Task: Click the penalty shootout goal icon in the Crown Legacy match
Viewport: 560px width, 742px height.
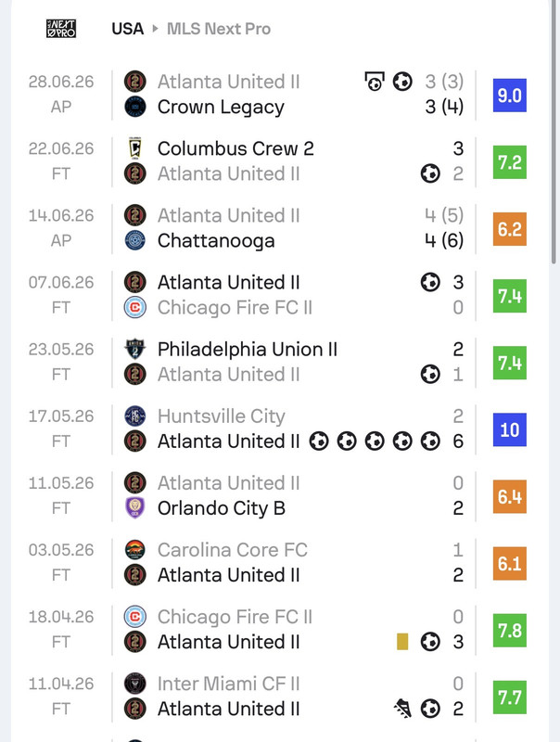Action: [x=375, y=82]
